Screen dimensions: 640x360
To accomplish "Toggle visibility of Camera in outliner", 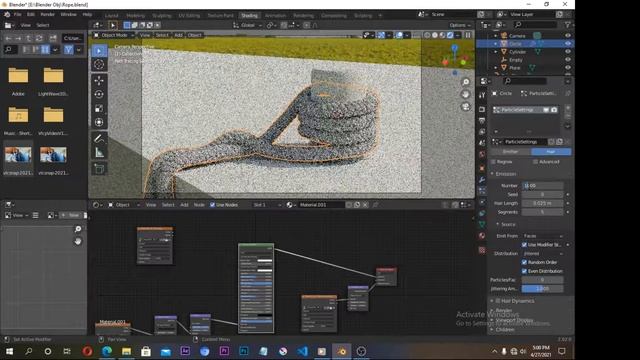I will [568, 36].
